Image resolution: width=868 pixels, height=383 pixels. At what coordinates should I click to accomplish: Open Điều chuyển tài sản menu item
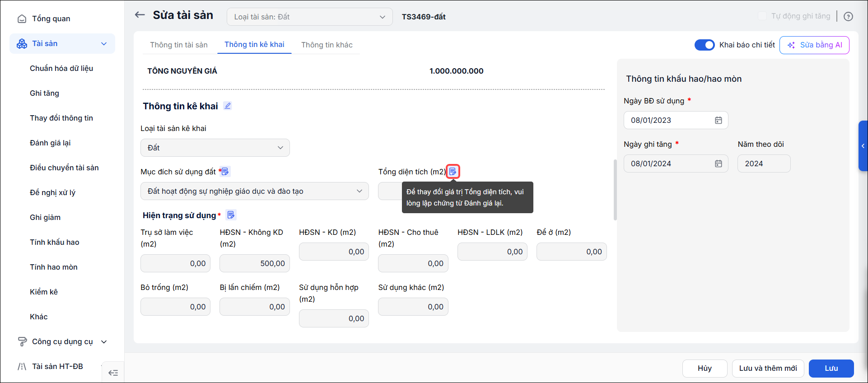coord(64,168)
